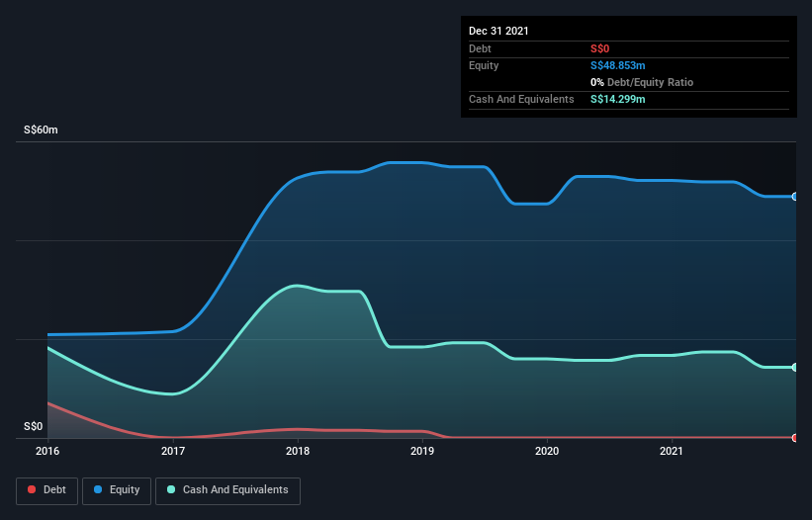The height and width of the screenshot is (520, 812).
Task: Click the S$48.853m equity value
Action: click(x=618, y=65)
